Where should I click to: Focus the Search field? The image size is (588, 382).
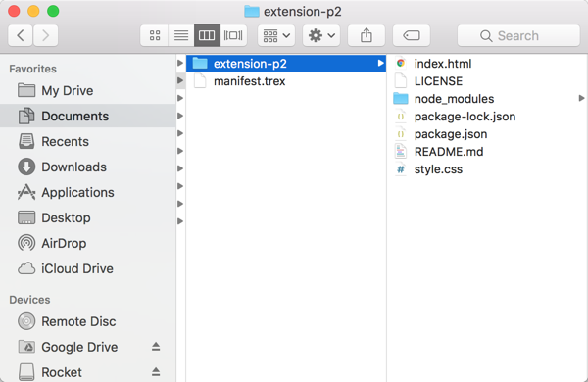[x=518, y=35]
